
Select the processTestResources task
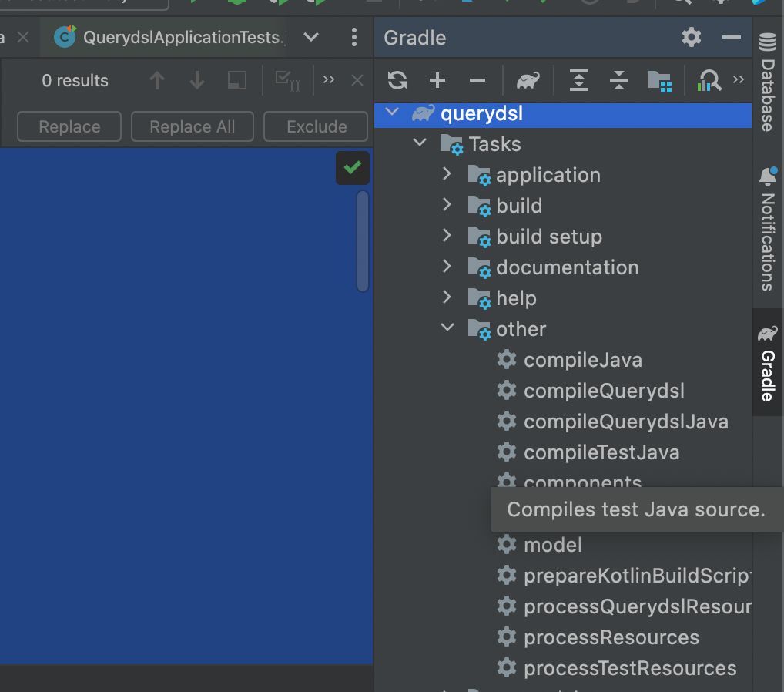630,669
